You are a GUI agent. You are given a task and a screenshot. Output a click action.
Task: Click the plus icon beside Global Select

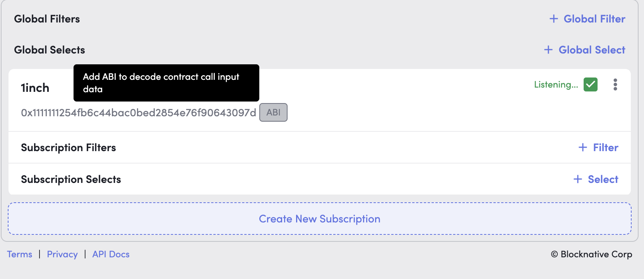tap(548, 50)
